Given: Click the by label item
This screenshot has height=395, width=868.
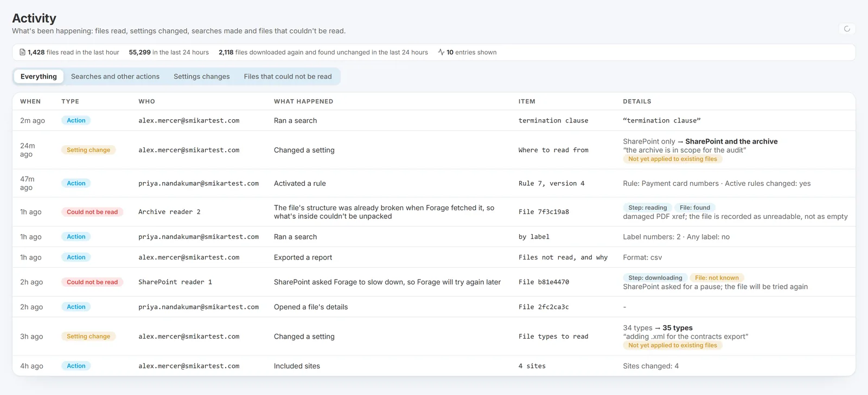Looking at the screenshot, I should 534,237.
